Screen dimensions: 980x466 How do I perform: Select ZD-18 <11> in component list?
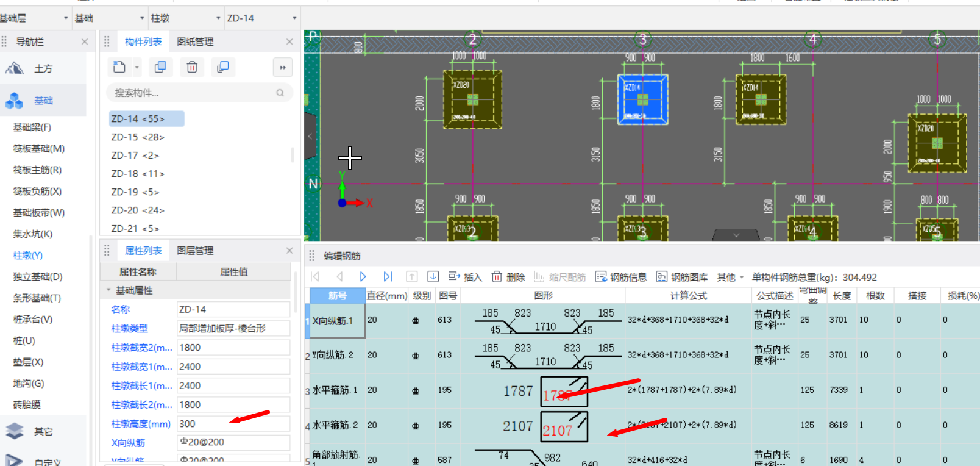pyautogui.click(x=138, y=174)
